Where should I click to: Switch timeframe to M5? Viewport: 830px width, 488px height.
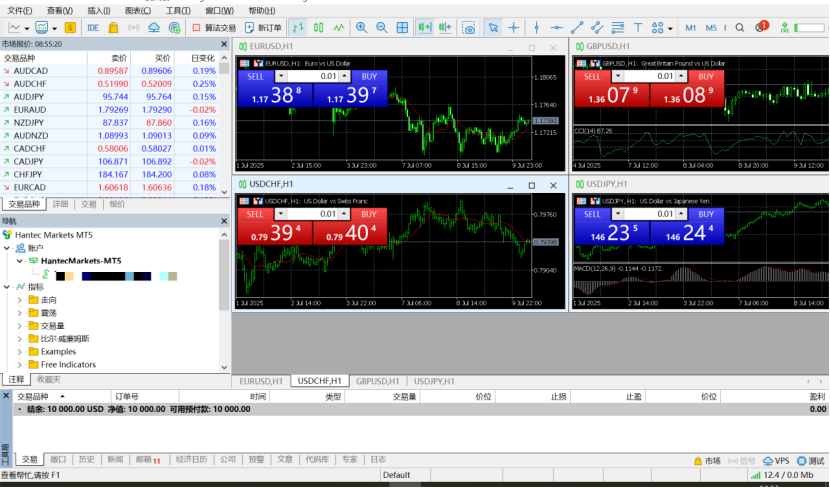[711, 28]
